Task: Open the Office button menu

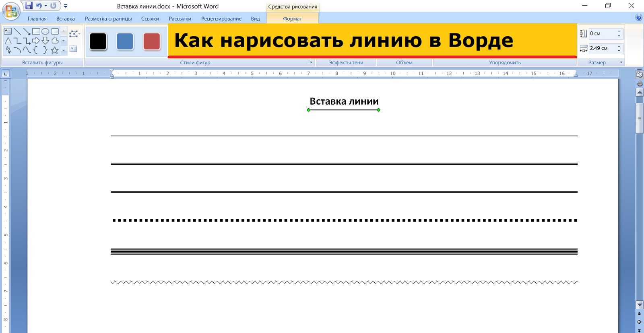Action: pos(11,11)
